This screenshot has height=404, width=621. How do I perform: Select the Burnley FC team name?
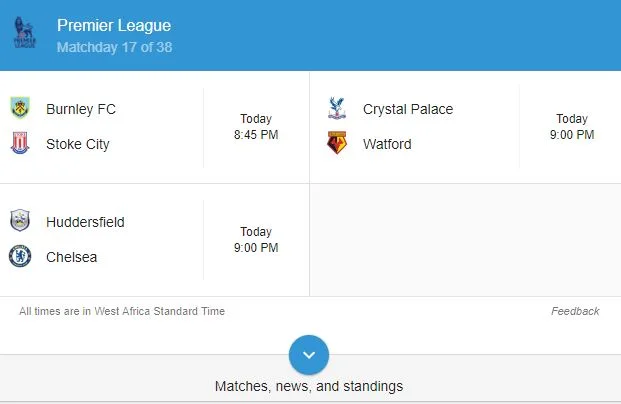pos(81,109)
